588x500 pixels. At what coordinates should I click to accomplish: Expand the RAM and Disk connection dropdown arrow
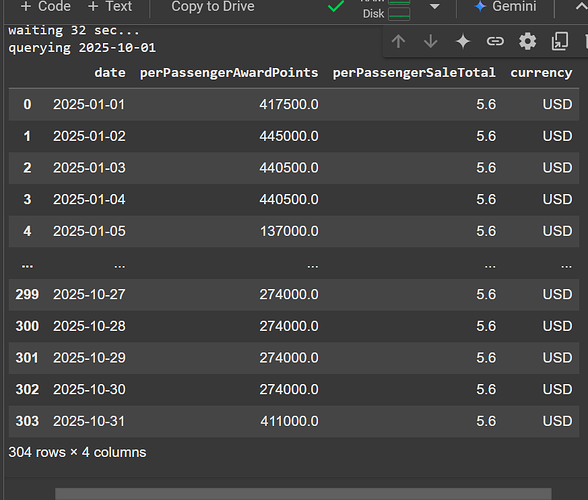tap(435, 6)
